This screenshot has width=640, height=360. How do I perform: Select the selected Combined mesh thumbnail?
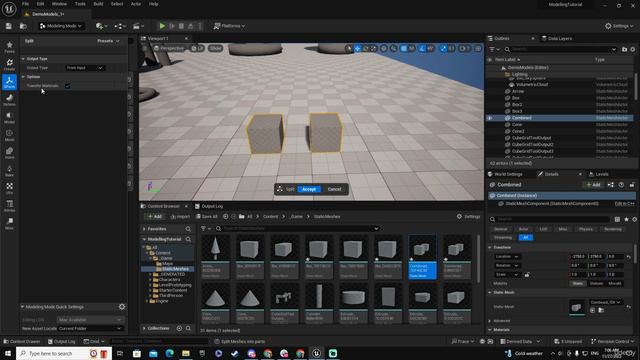422,257
